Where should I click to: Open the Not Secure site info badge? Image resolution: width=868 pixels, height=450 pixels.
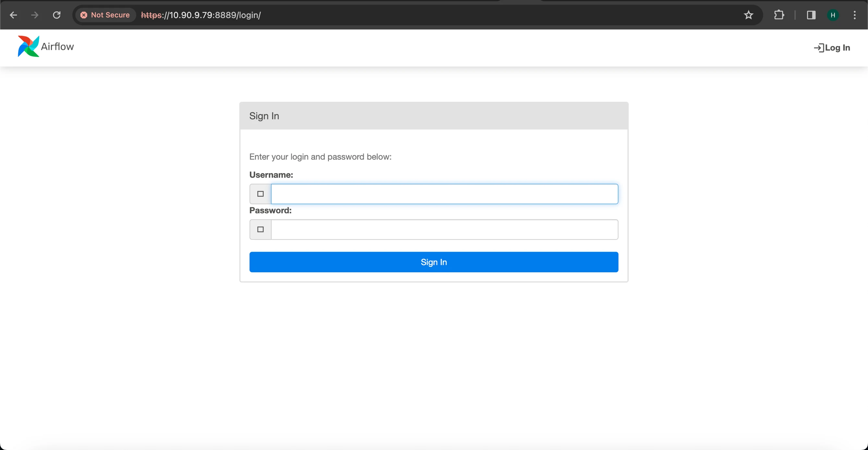click(105, 15)
